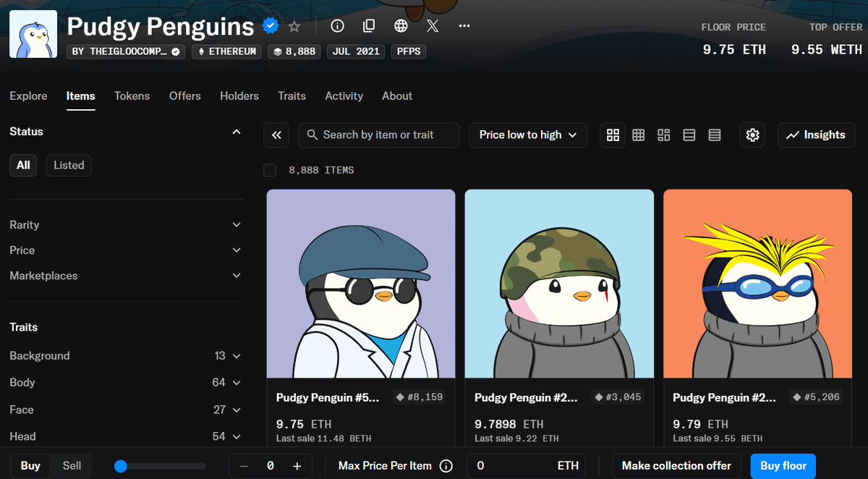Expand the Background trait filter
Screen dimensions: 868x479
[x=127, y=356]
